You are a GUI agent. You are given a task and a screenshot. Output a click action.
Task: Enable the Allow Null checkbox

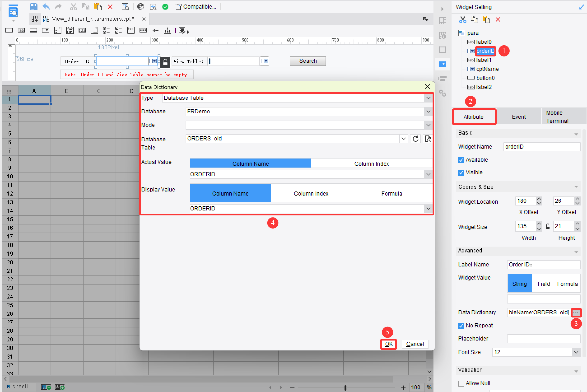click(461, 383)
